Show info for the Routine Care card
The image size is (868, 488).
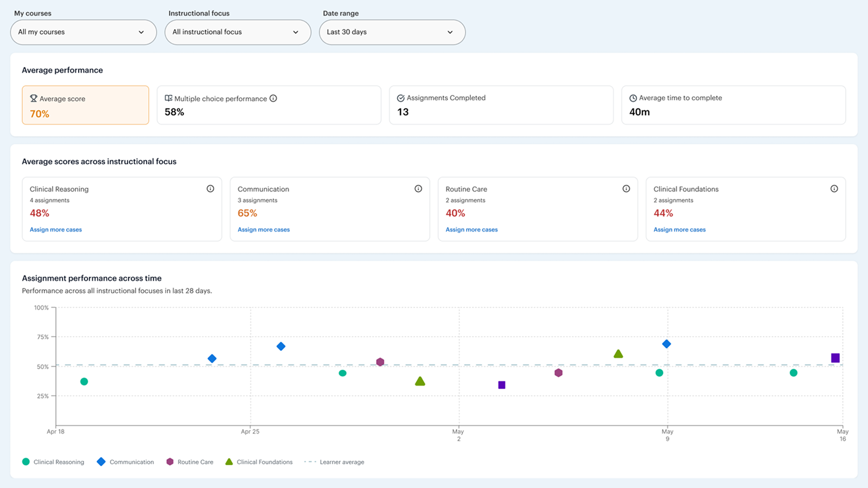[626, 189]
